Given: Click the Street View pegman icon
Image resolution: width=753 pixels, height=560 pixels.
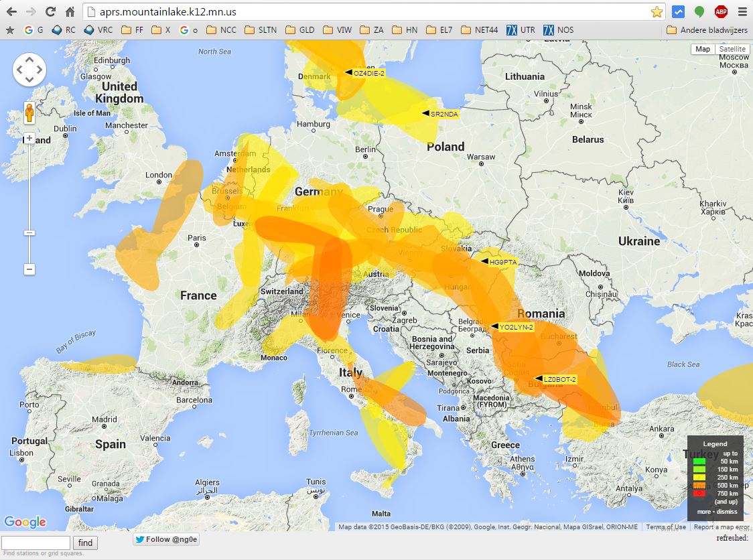Looking at the screenshot, I should coord(29,113).
